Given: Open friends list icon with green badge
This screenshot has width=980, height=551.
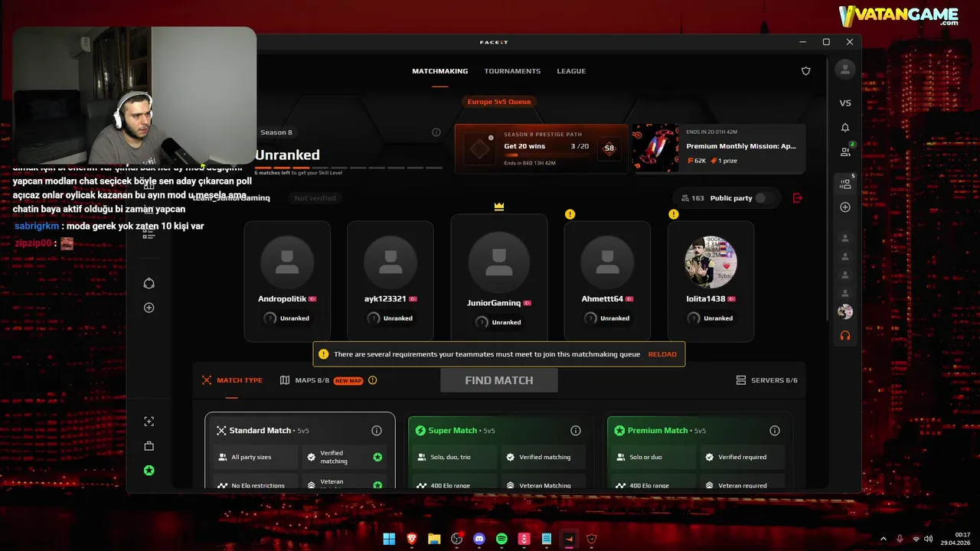Looking at the screenshot, I should pos(846,152).
